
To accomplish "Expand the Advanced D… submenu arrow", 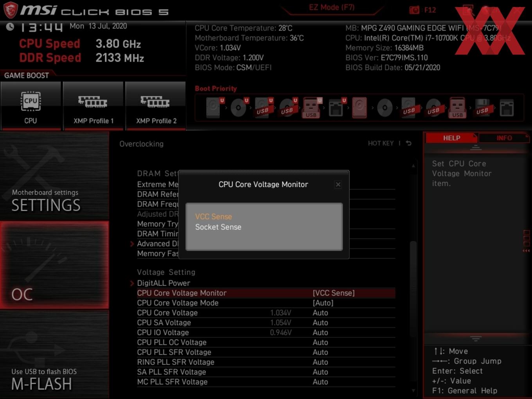I will click(132, 243).
